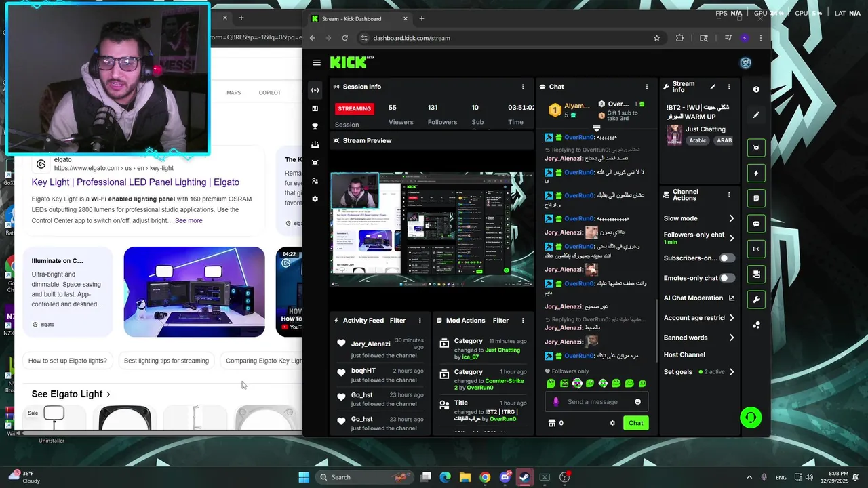Open Session Info three-dot options
Screen dimensions: 868x488
[523, 87]
